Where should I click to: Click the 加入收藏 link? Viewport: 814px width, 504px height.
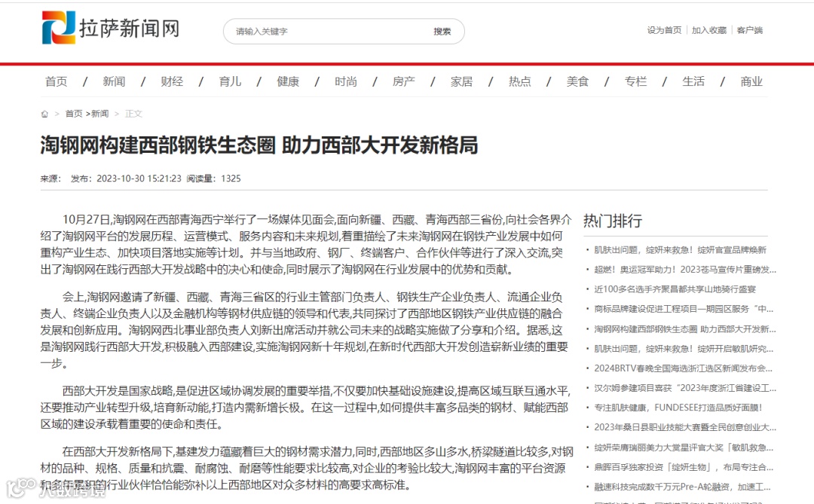click(709, 30)
